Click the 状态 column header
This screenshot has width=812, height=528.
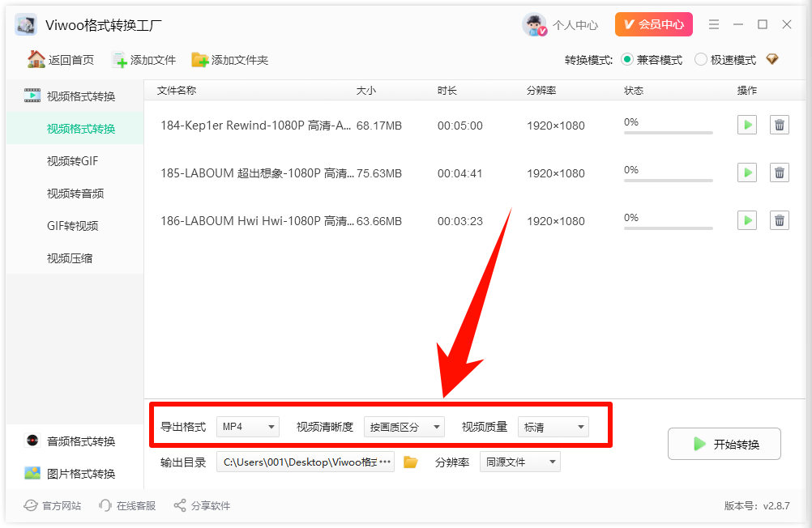point(634,90)
